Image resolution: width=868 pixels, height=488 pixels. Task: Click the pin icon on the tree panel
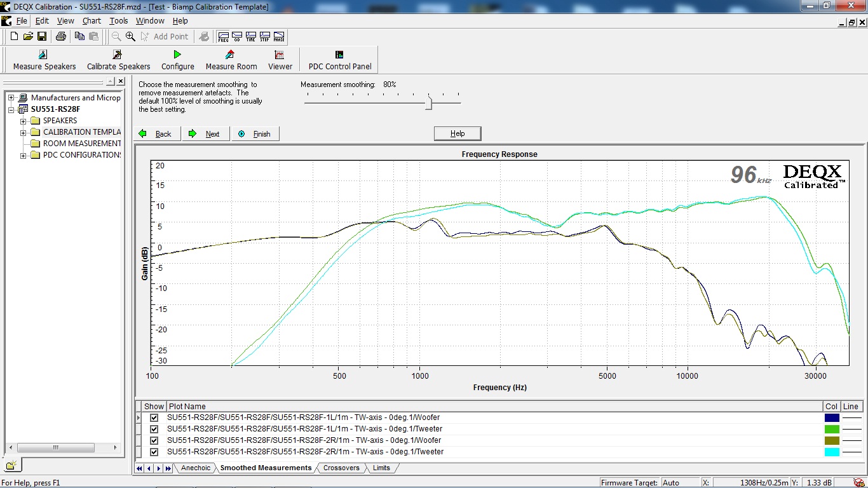pos(111,81)
